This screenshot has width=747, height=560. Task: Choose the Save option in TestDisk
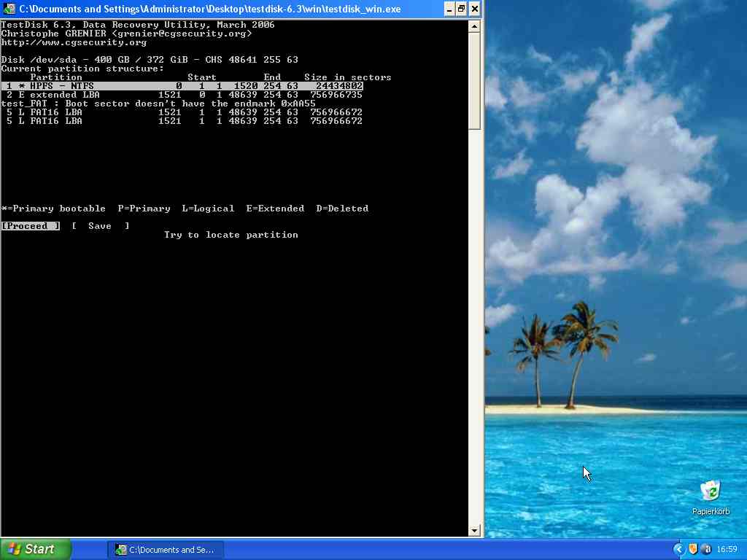(101, 226)
